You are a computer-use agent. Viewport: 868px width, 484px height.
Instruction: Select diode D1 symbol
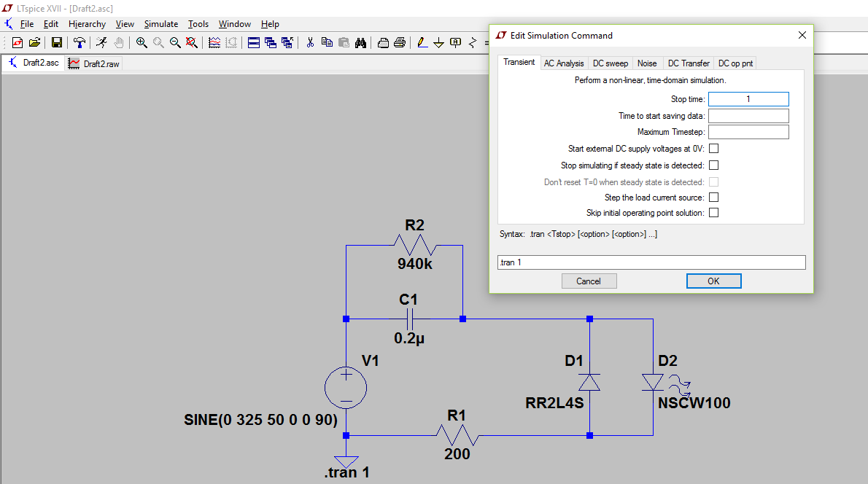(x=589, y=382)
